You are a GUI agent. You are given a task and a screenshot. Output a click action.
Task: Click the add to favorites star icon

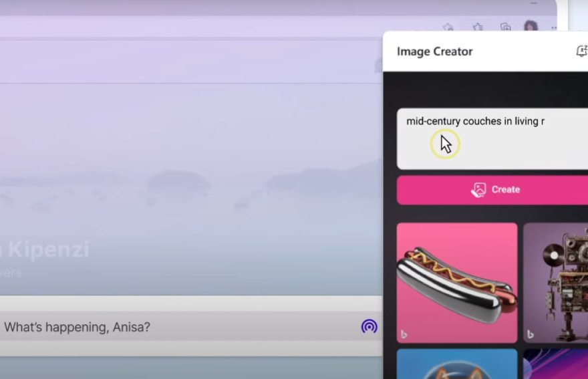click(448, 27)
